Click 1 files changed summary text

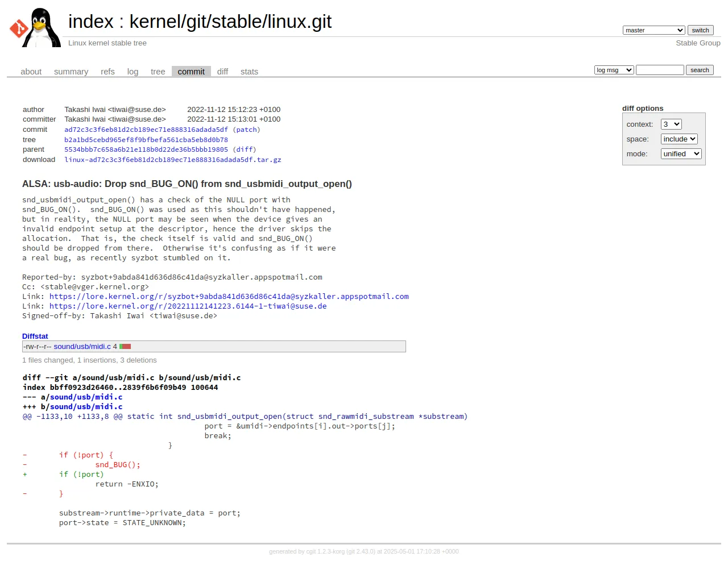coord(89,360)
